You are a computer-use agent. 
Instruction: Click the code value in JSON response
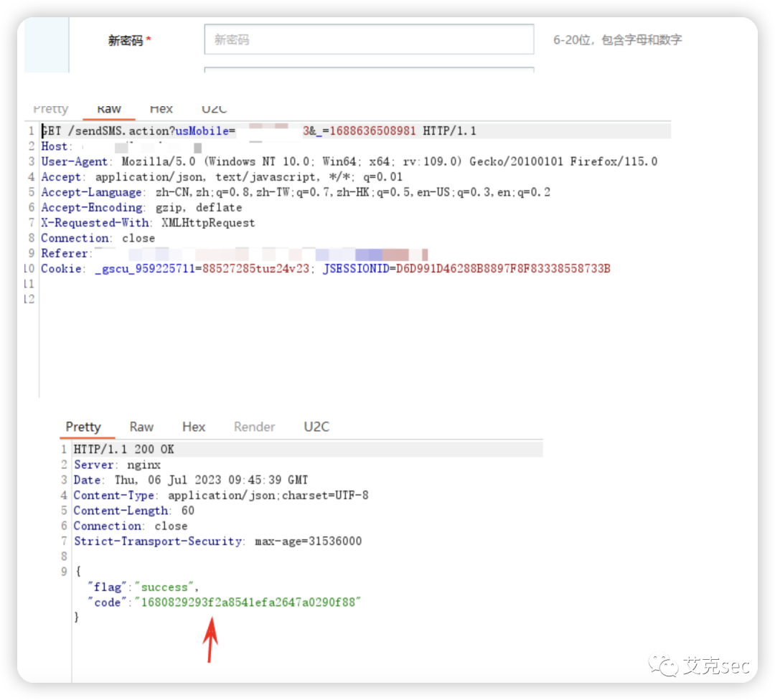point(248,602)
